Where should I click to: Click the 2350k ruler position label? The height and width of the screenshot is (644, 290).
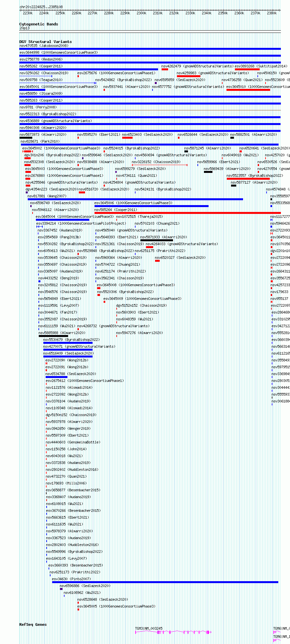223,13
